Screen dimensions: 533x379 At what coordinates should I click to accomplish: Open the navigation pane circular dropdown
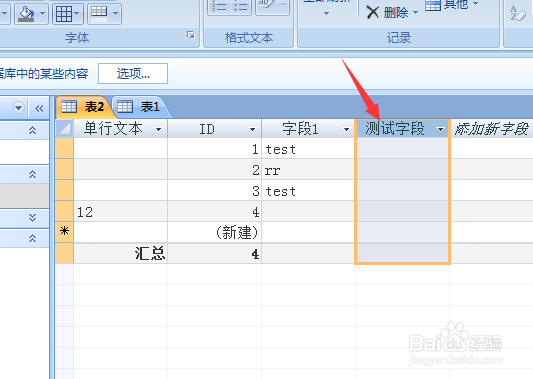[18, 108]
